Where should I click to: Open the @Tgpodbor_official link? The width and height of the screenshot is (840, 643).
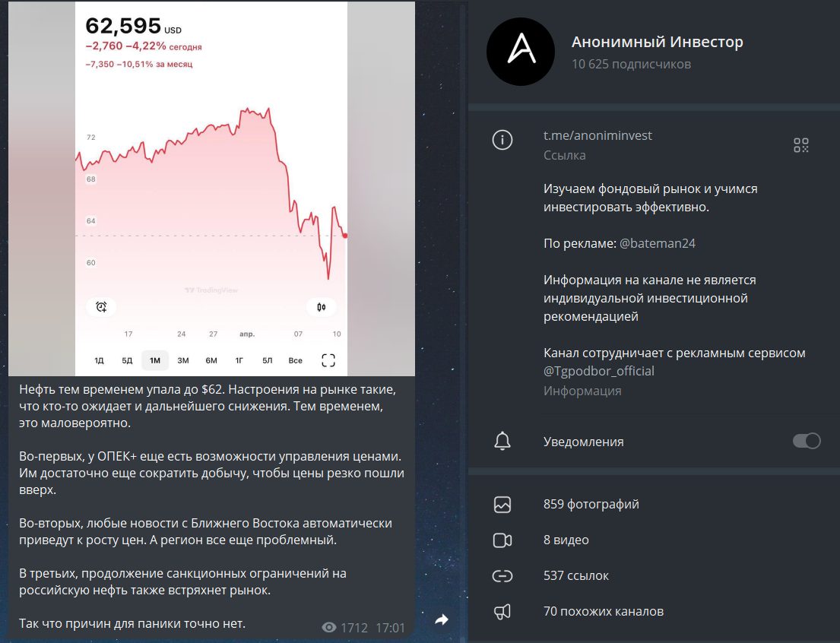coord(599,371)
